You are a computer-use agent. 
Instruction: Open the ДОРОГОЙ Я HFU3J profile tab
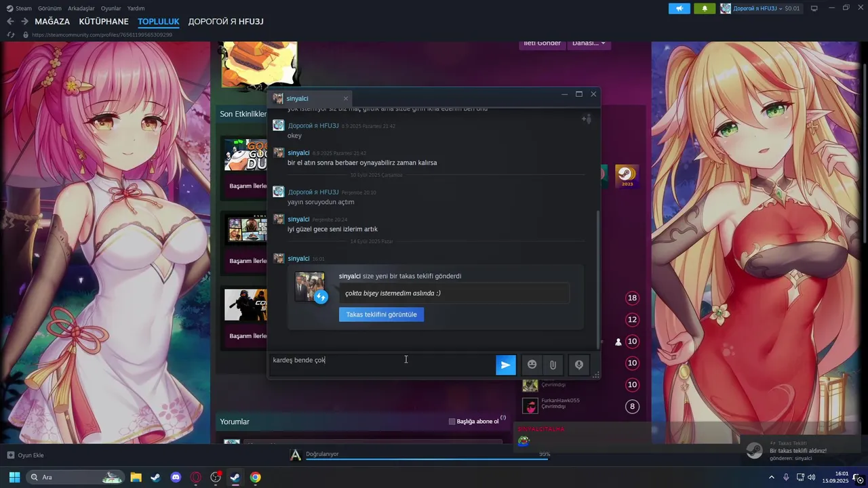coord(226,22)
